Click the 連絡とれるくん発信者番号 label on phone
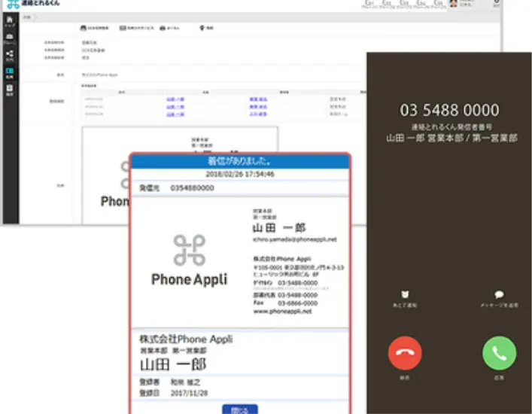 (451, 127)
